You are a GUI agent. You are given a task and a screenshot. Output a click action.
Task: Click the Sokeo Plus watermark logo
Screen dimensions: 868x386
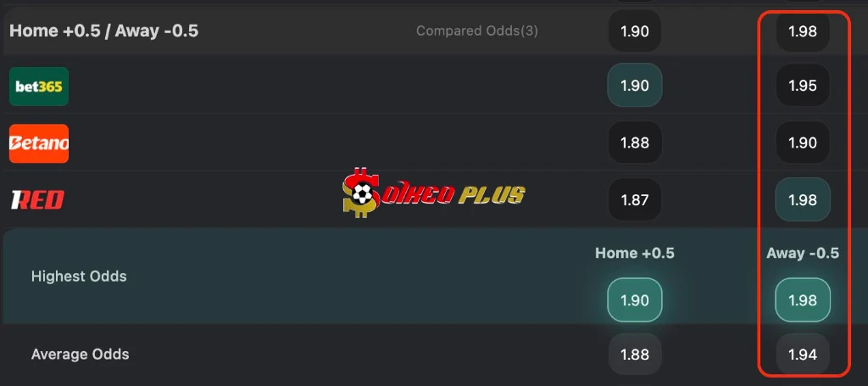coord(433,193)
